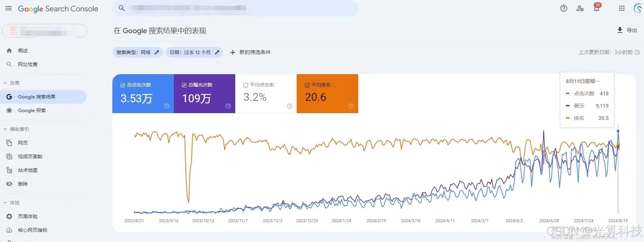Click the purple 总曝光次数 109万 card
Image resolution: width=644 pixels, height=242 pixels.
(205, 94)
